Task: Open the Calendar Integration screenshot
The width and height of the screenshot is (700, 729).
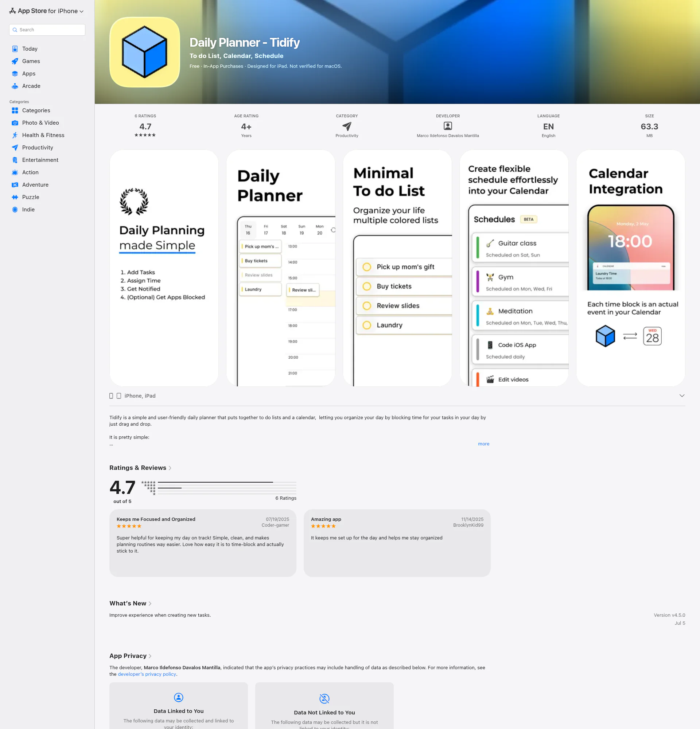Action: (630, 268)
